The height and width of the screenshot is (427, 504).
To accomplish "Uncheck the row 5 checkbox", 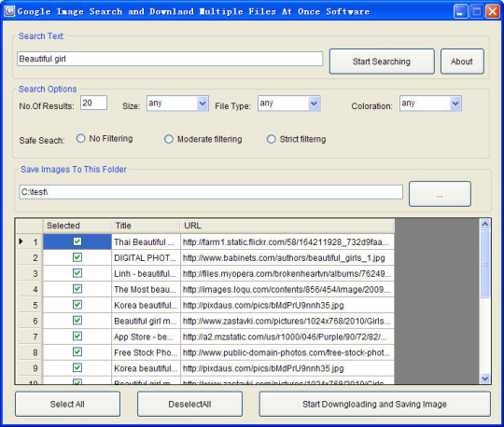I will [x=77, y=304].
